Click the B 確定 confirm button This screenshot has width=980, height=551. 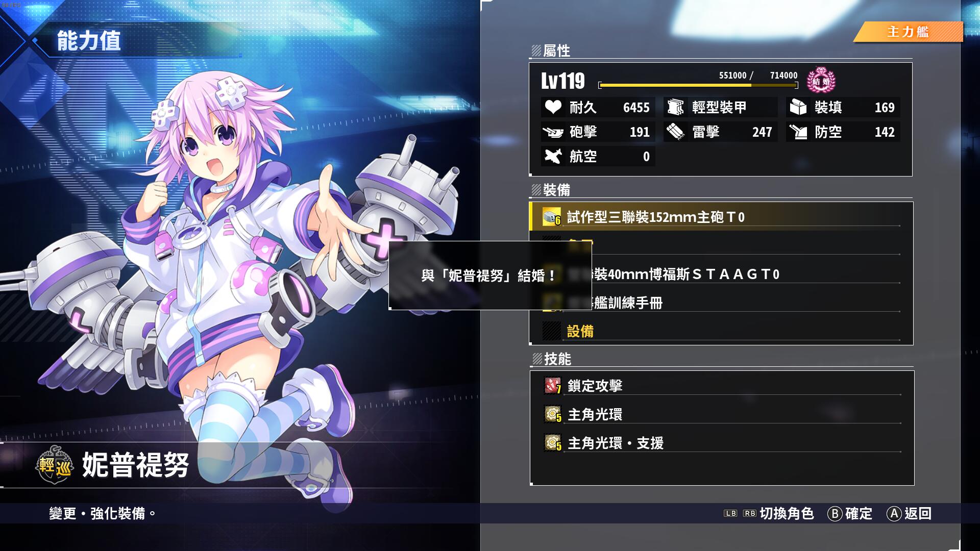click(850, 513)
